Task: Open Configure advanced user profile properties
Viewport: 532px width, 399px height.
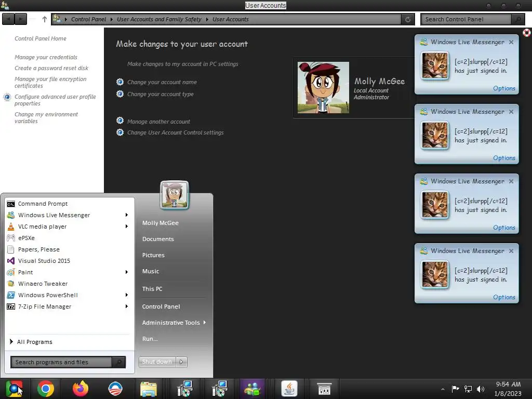Action: (55, 100)
